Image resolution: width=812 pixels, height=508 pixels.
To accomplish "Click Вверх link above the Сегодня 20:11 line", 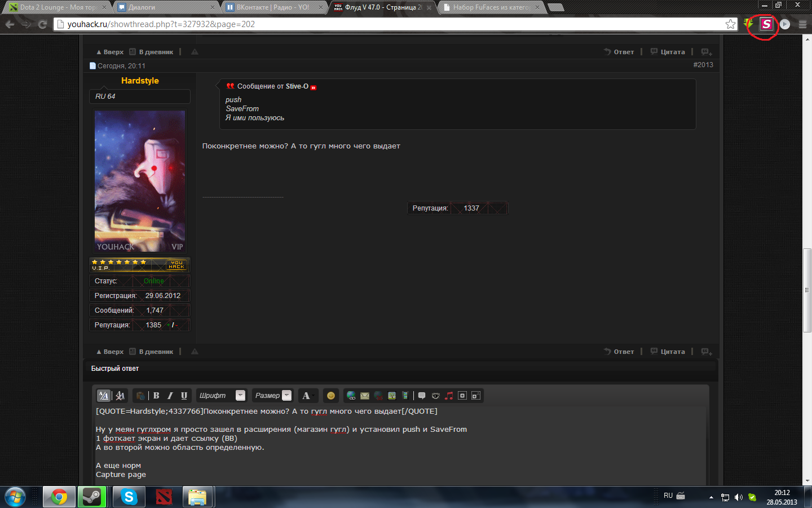I will (x=110, y=52).
